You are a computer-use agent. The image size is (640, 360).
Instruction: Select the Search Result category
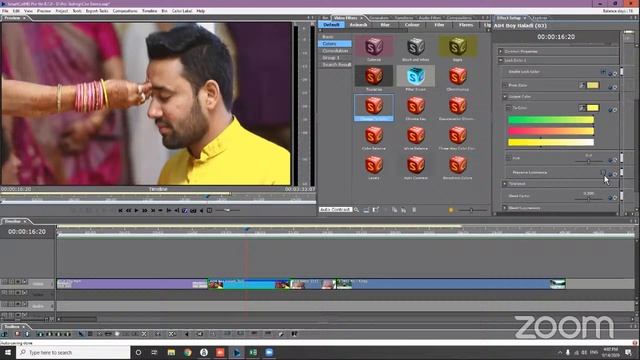click(336, 64)
